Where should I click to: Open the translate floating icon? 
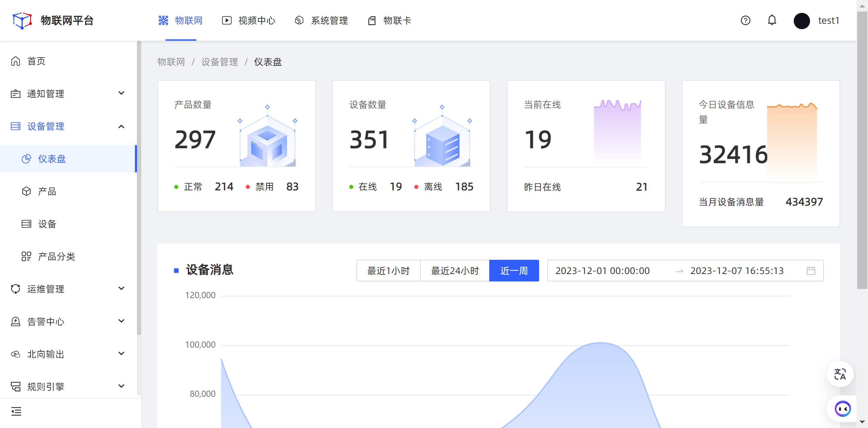[840, 374]
